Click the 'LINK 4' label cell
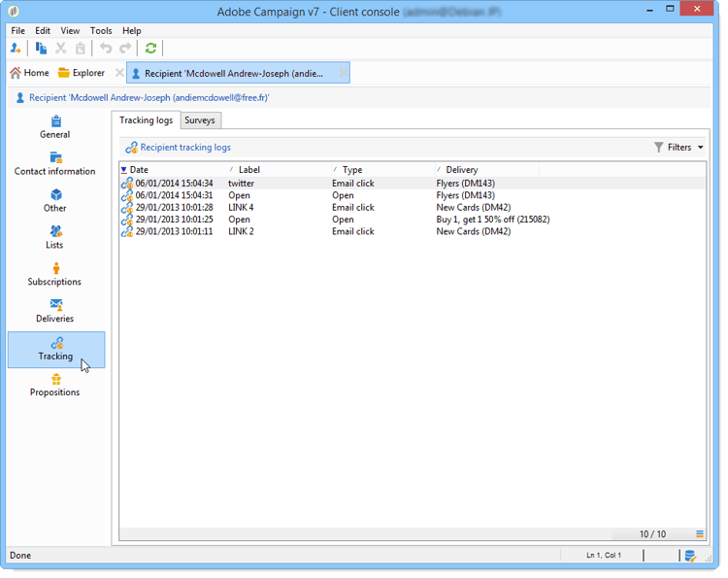 (241, 207)
